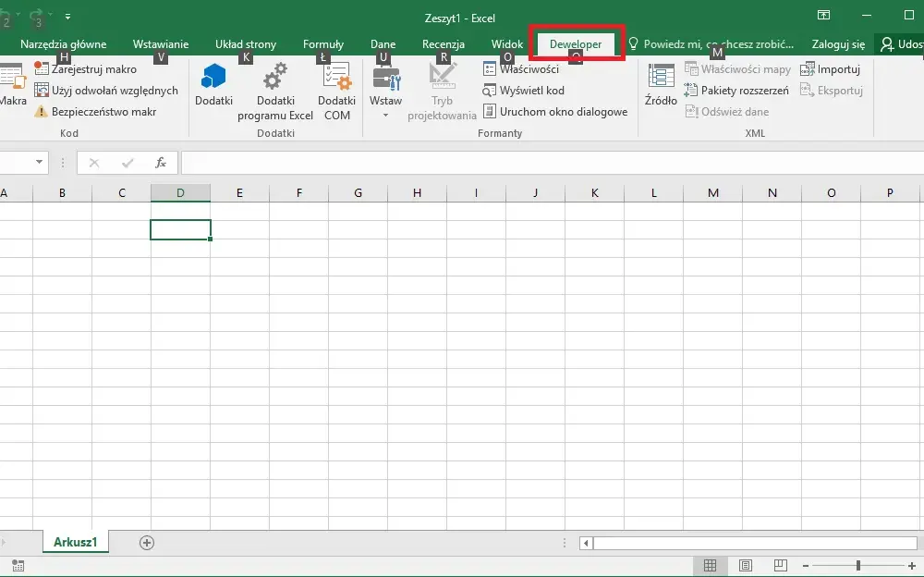Toggle Użyj odwołań względnych

[x=106, y=91]
